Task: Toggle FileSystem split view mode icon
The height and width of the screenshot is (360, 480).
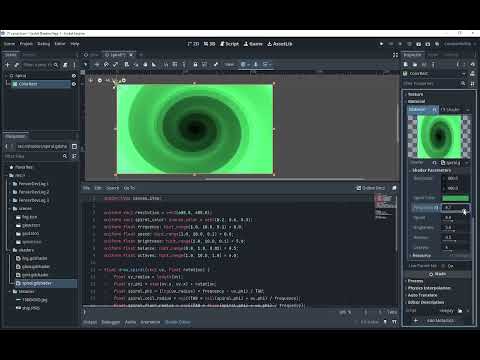Action: pyautogui.click(x=74, y=146)
